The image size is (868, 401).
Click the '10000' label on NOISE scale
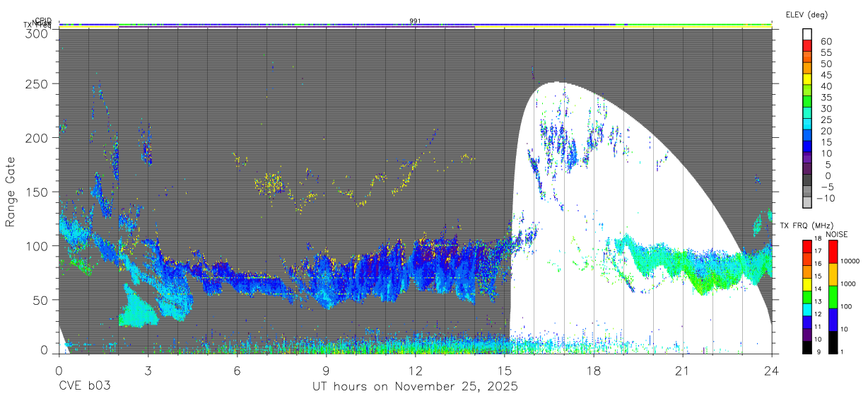(x=851, y=262)
